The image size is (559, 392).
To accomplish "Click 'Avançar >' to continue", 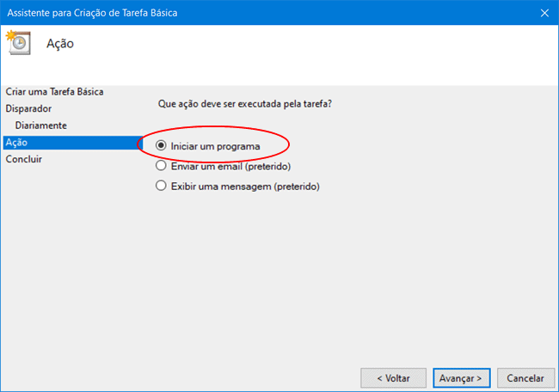I will (x=463, y=377).
